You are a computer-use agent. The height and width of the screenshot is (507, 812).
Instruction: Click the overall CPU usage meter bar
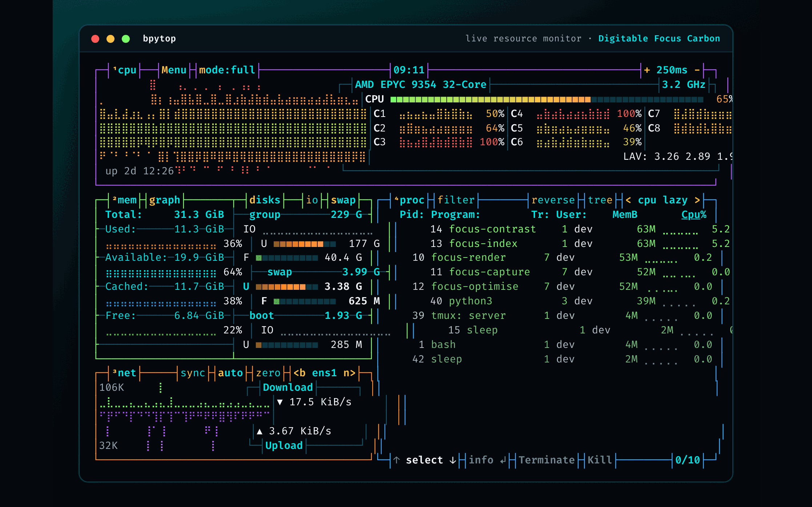tap(547, 99)
